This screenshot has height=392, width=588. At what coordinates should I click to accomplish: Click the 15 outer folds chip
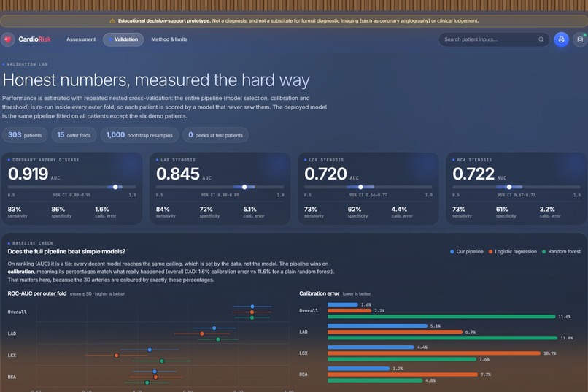tap(74, 135)
